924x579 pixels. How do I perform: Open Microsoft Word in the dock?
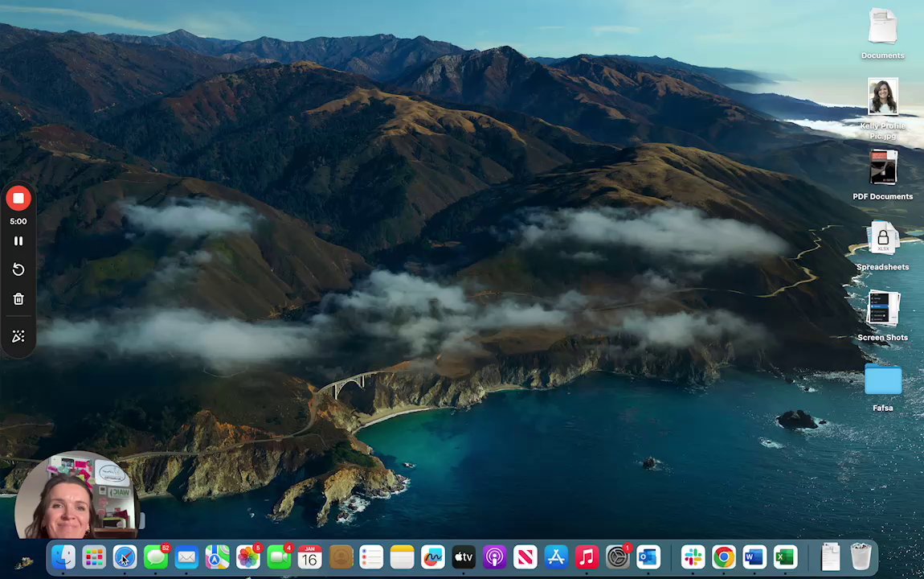(754, 556)
